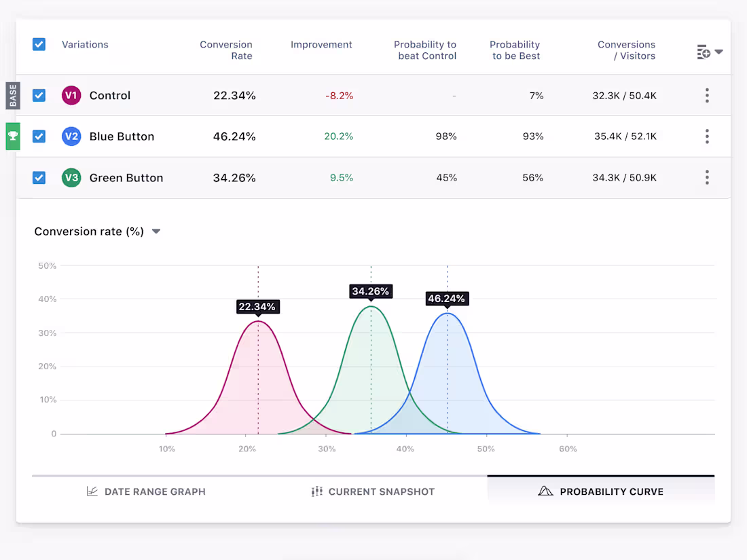Image resolution: width=747 pixels, height=560 pixels.
Task: Uncheck the Blue Button variation checkbox
Action: pos(39,136)
